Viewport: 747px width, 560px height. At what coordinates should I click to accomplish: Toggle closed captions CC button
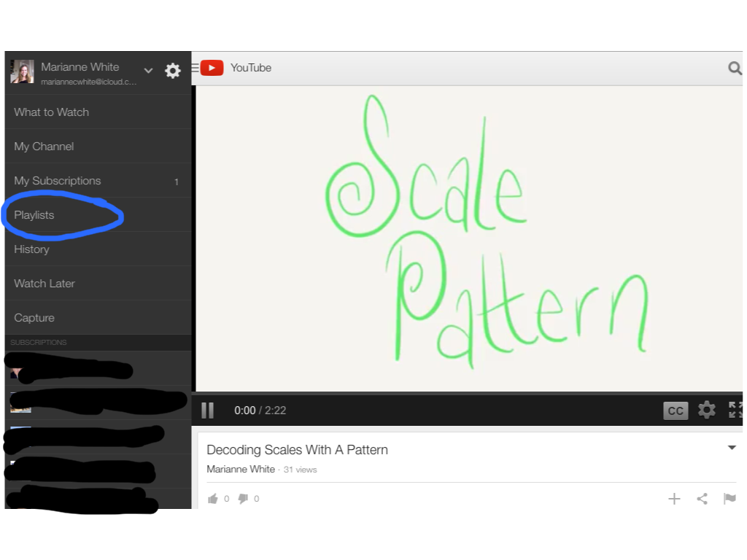pyautogui.click(x=676, y=411)
